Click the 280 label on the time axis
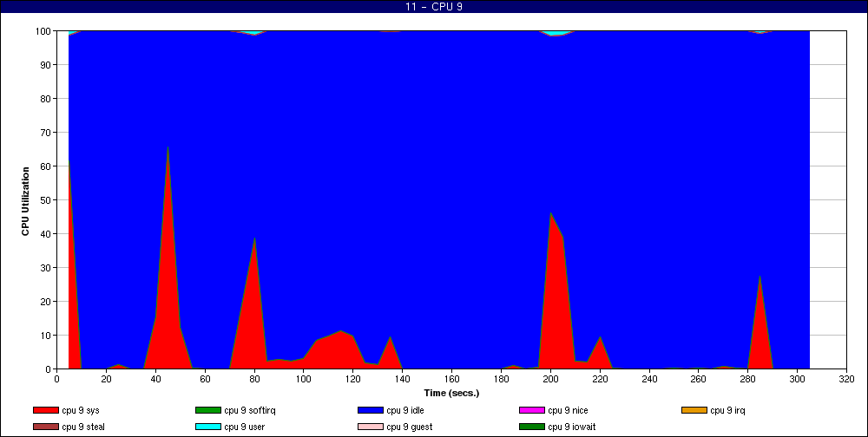Viewport: 868px width, 437px height. pyautogui.click(x=748, y=379)
